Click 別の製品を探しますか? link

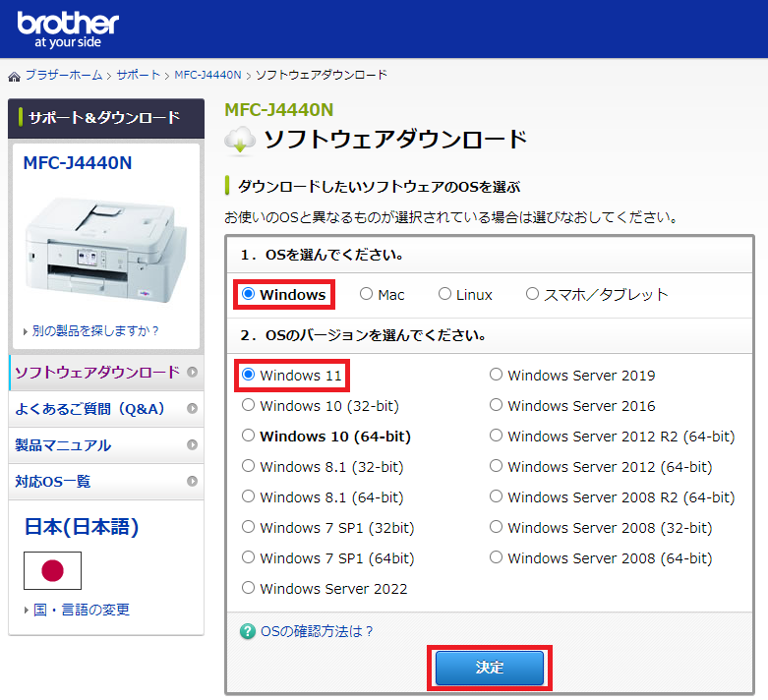95,330
